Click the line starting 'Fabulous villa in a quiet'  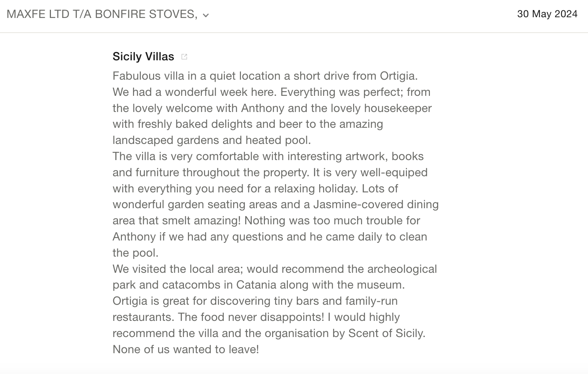(265, 76)
